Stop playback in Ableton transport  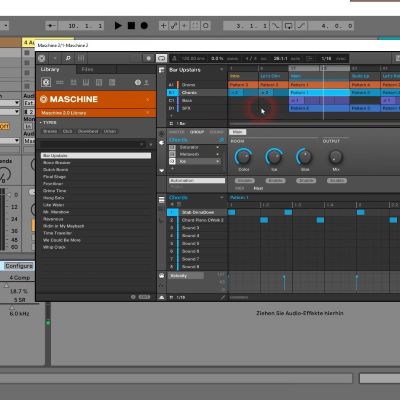pyautogui.click(x=131, y=26)
